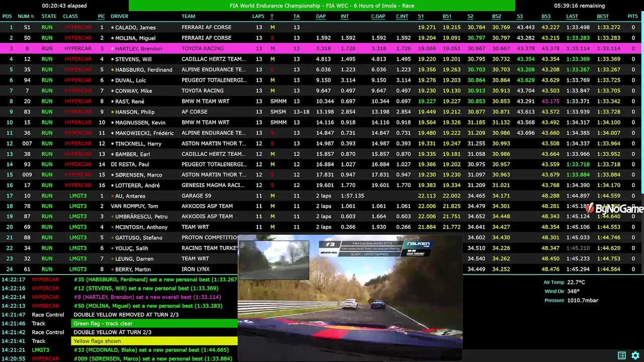Click #8 HARTLEY new overall best message
This screenshot has width=644, height=362.
pyautogui.click(x=147, y=297)
